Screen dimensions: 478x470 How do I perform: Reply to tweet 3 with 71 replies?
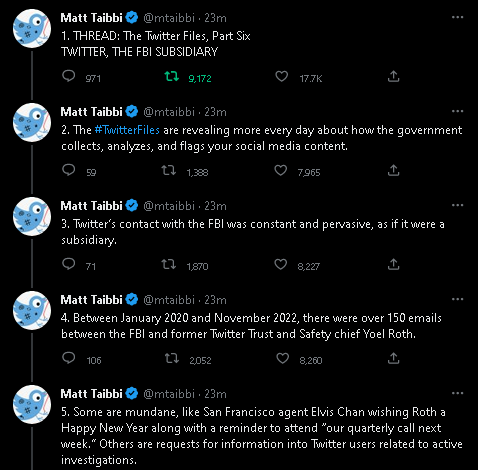[69, 264]
